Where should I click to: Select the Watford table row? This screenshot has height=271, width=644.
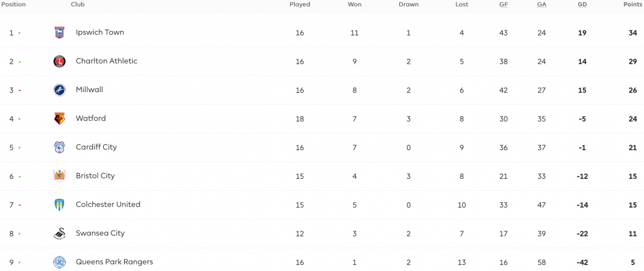[322, 119]
